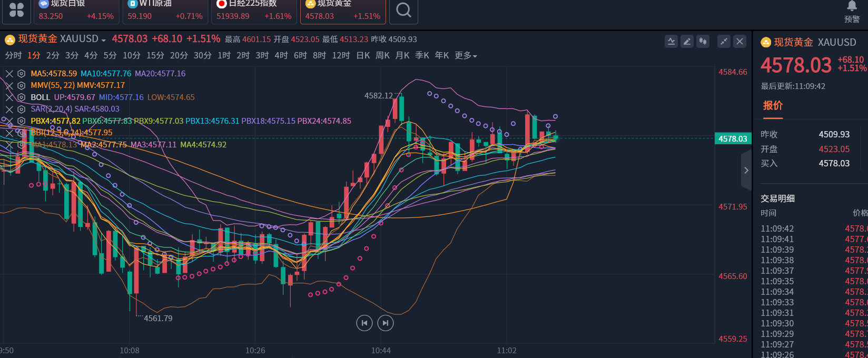Open settings gear for MA5 indicator
The image size is (868, 358).
[x=22, y=74]
